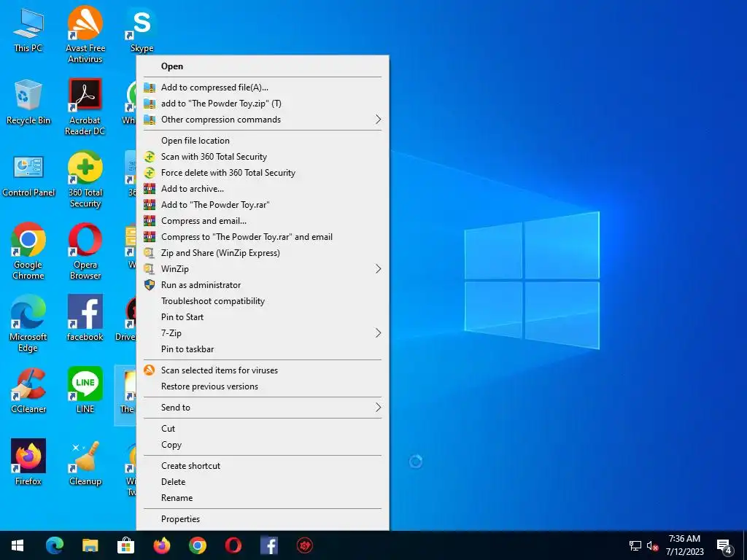Expand the Send to submenu

(x=263, y=407)
